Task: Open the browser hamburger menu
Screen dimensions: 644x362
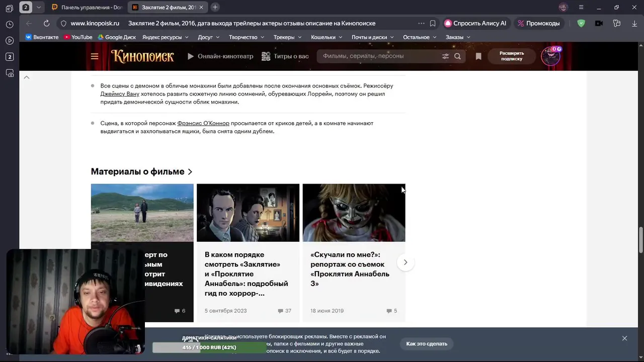Action: [x=581, y=8]
